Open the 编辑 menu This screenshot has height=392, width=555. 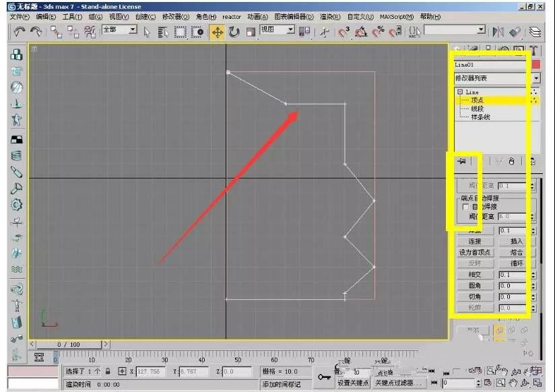46,17
